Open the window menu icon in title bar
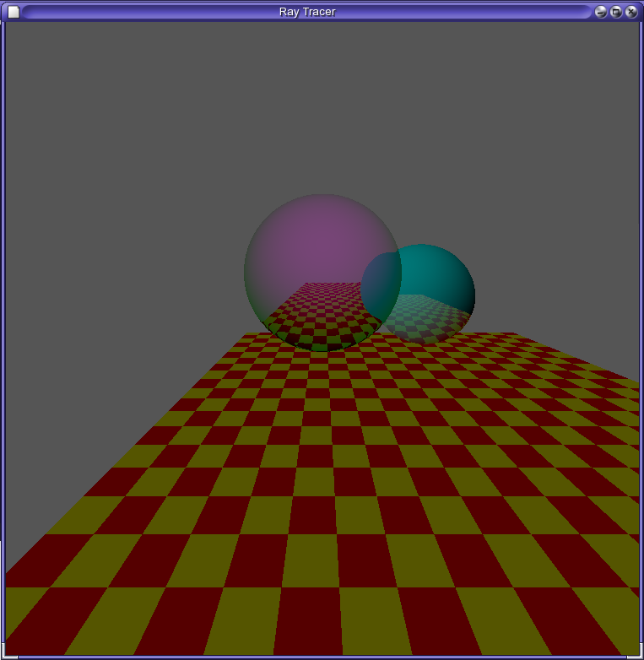Image resolution: width=644 pixels, height=660 pixels. coord(14,12)
